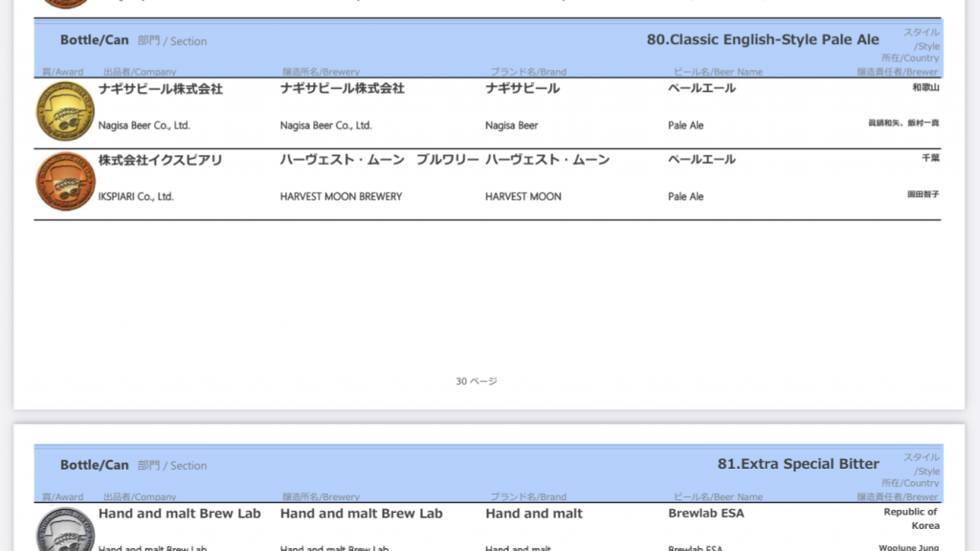This screenshot has width=980, height=551.
Task: Click 'Brewlab ESA' beer name bold text
Action: (706, 513)
